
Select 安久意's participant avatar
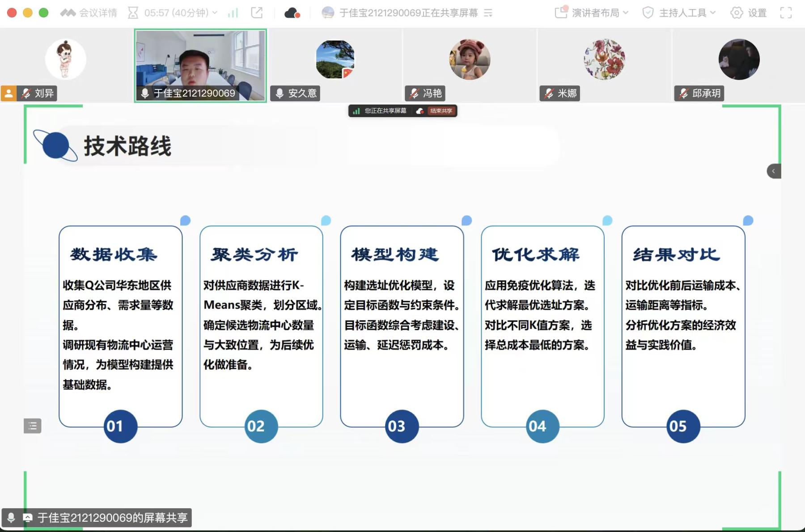(x=335, y=59)
